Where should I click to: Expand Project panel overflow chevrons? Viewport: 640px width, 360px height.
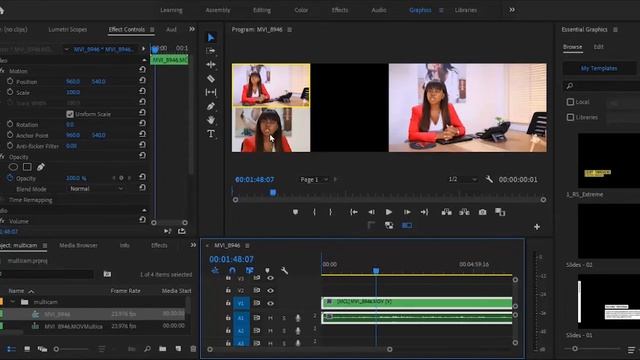tap(193, 245)
